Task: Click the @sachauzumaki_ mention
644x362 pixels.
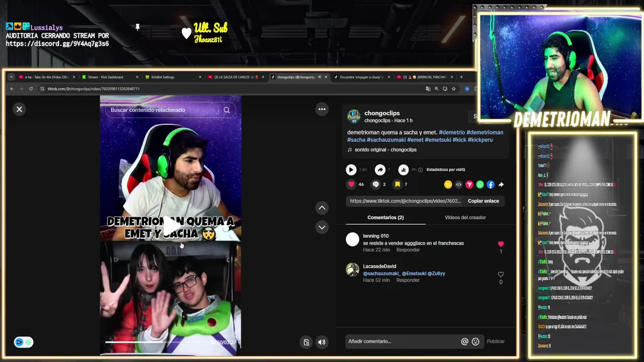Action: point(381,274)
